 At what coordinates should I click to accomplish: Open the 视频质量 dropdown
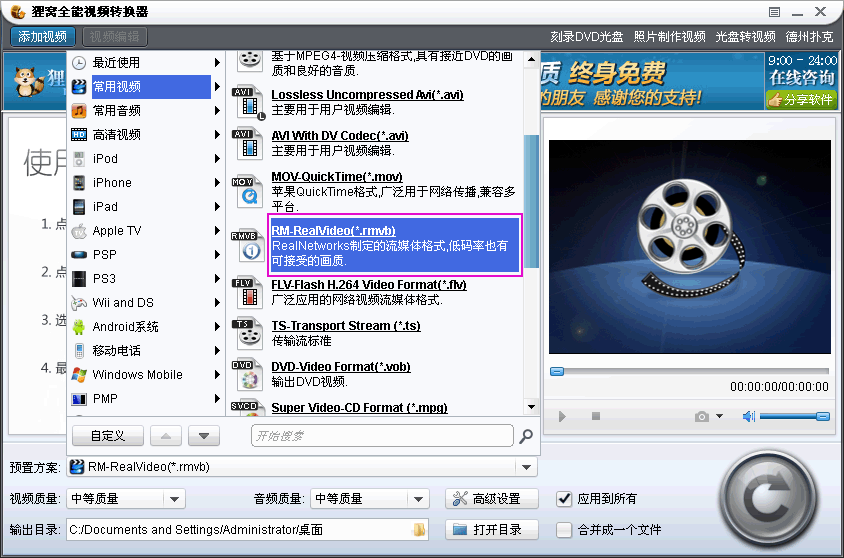point(174,499)
